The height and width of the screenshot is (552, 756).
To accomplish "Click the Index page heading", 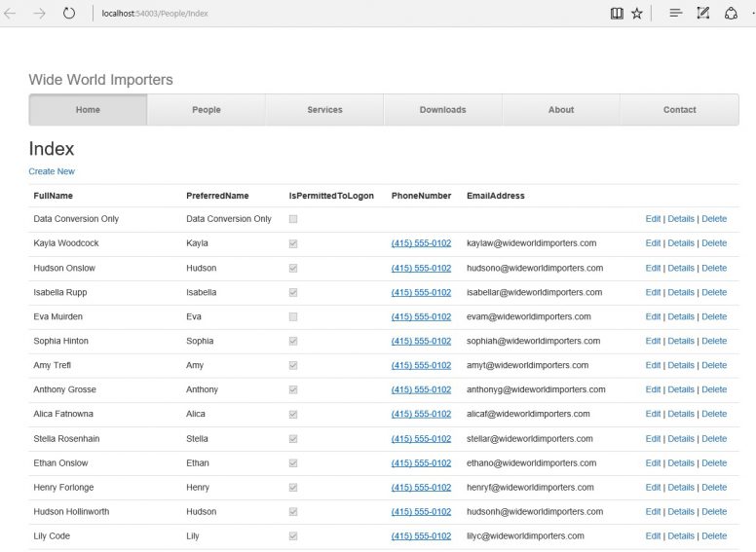I will [x=52, y=149].
